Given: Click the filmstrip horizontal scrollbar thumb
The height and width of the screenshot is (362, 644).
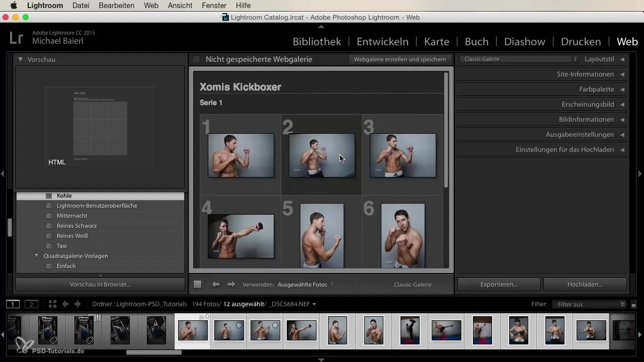Looking at the screenshot, I should (x=153, y=352).
